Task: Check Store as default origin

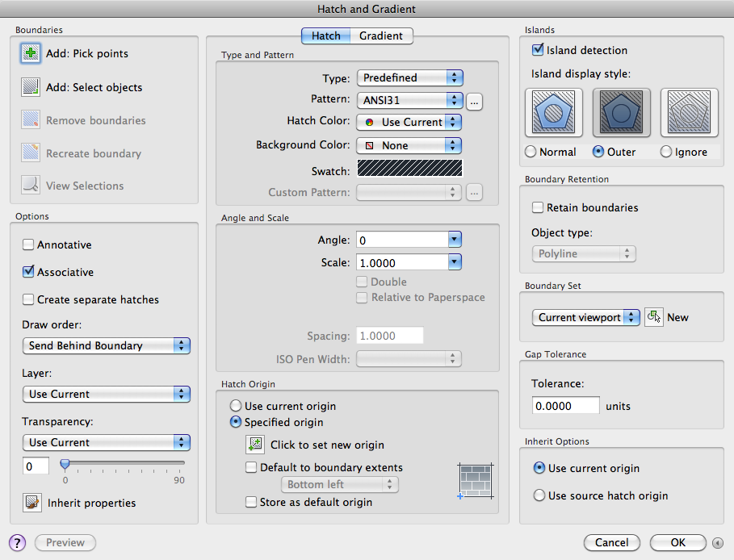Action: point(251,502)
